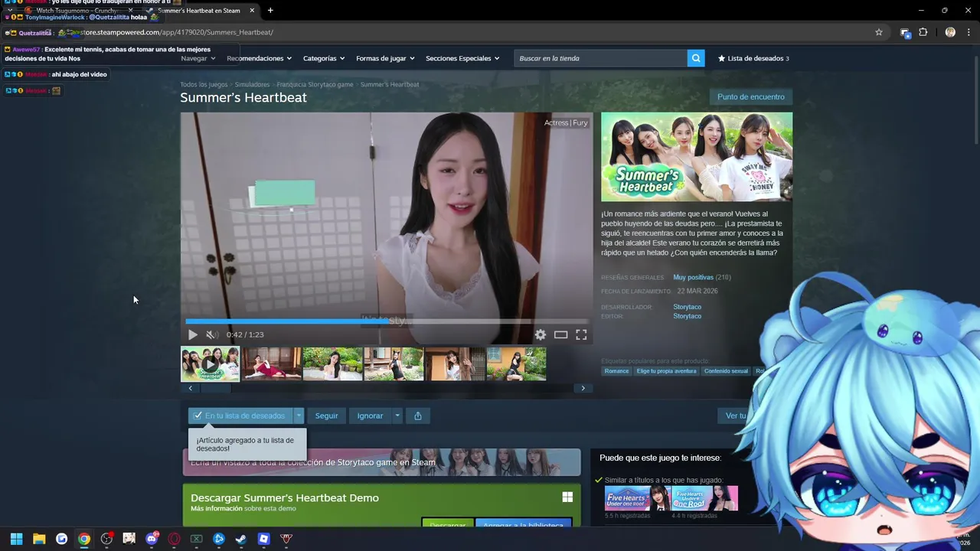This screenshot has height=551, width=980.
Task: Open the Storytaco developer link
Action: (x=687, y=307)
